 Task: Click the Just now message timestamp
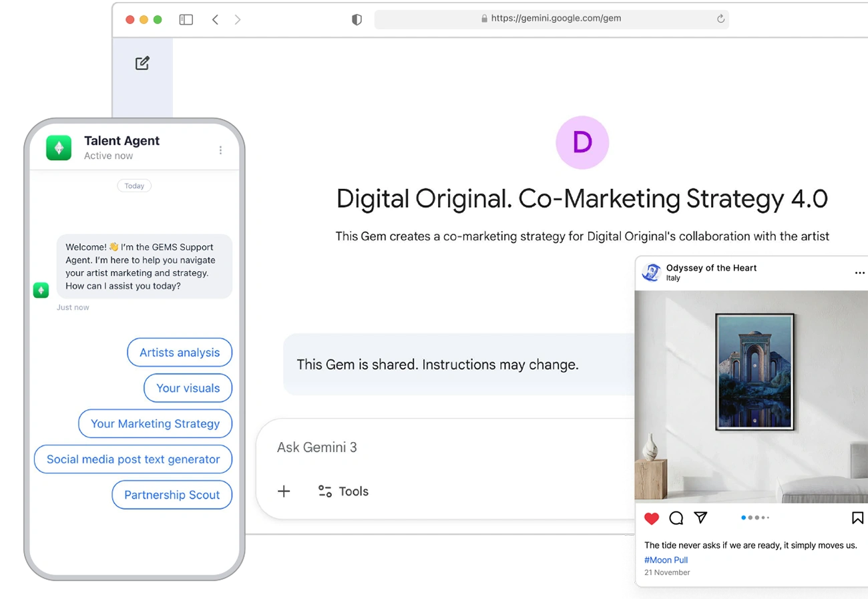tap(73, 307)
